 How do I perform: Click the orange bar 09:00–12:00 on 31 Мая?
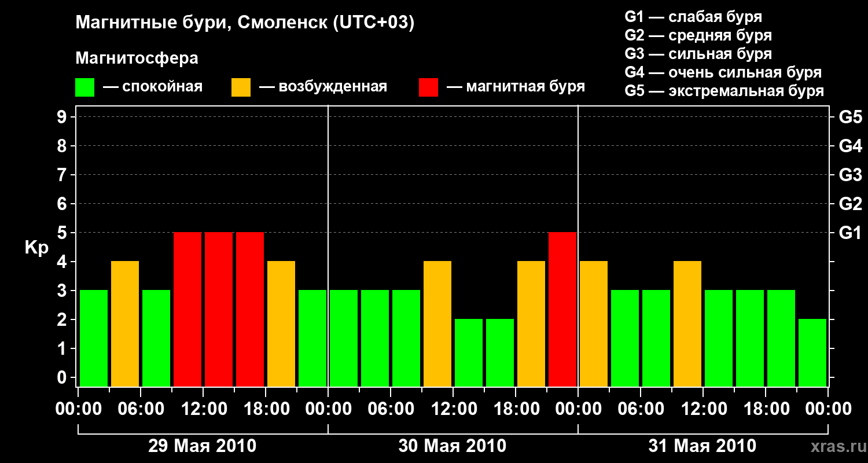(x=687, y=324)
